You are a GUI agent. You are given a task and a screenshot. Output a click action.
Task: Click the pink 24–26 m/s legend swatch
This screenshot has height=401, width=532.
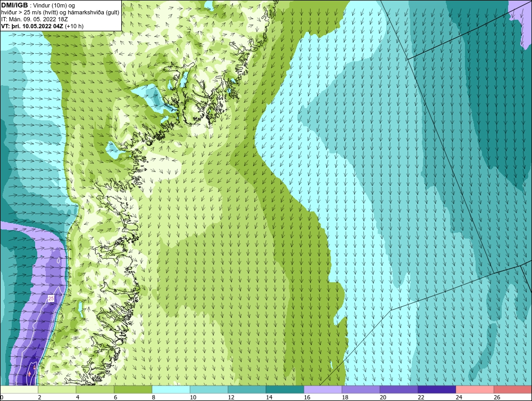[475, 389]
